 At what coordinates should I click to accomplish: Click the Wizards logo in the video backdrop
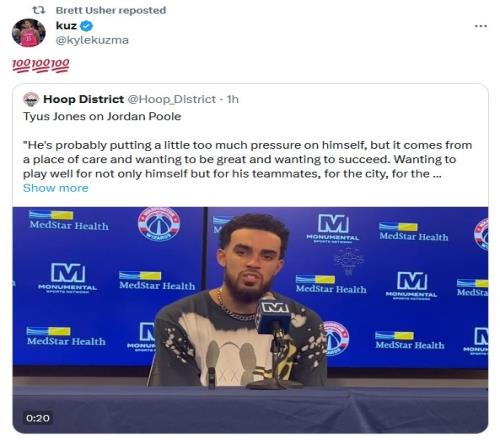159,224
